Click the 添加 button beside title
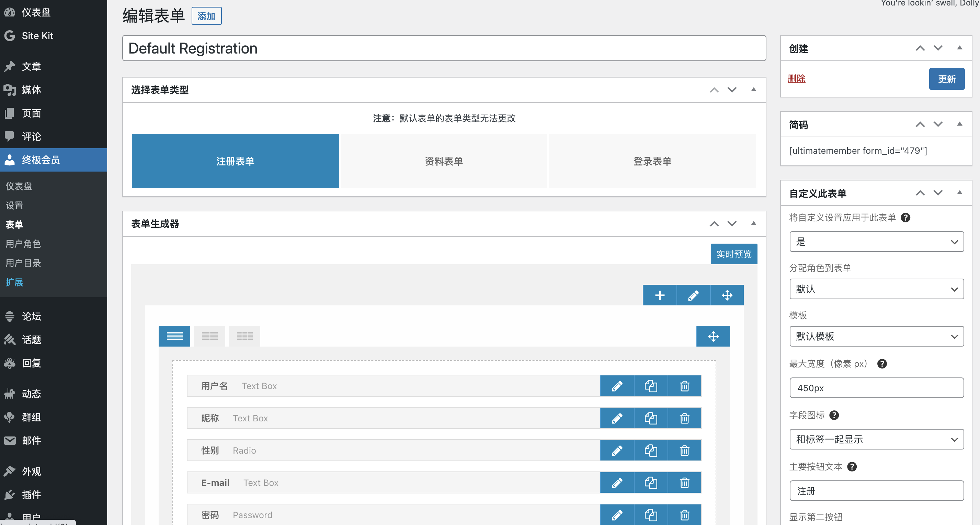 tap(206, 16)
